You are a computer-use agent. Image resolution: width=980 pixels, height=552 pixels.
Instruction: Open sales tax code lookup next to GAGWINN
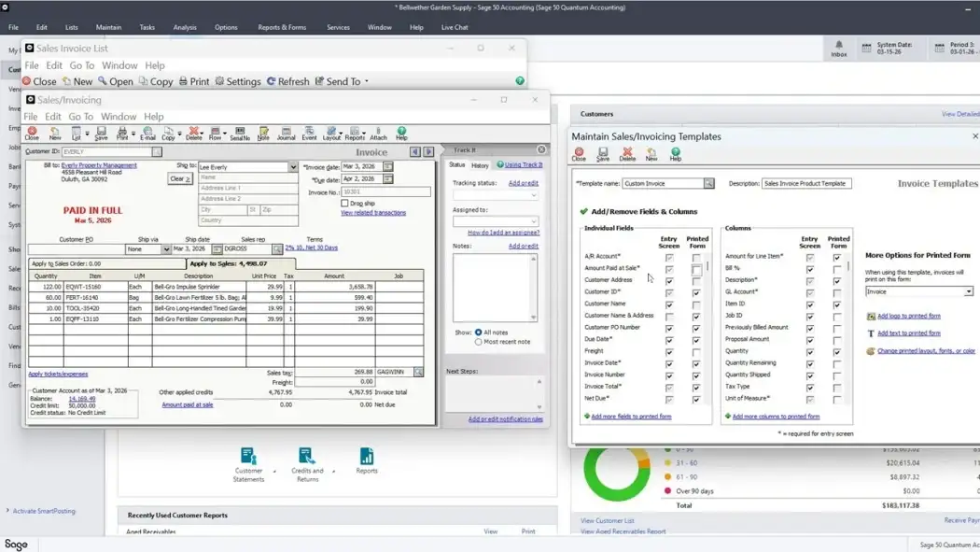418,372
